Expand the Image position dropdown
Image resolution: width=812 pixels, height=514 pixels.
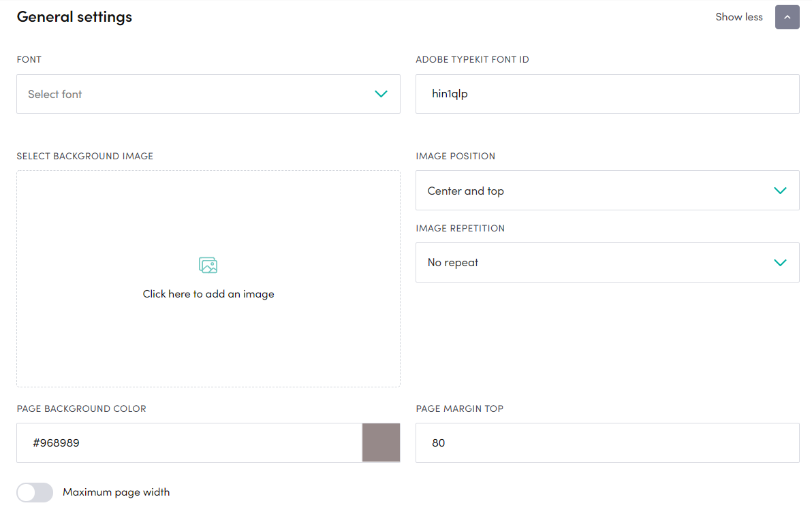pos(607,191)
